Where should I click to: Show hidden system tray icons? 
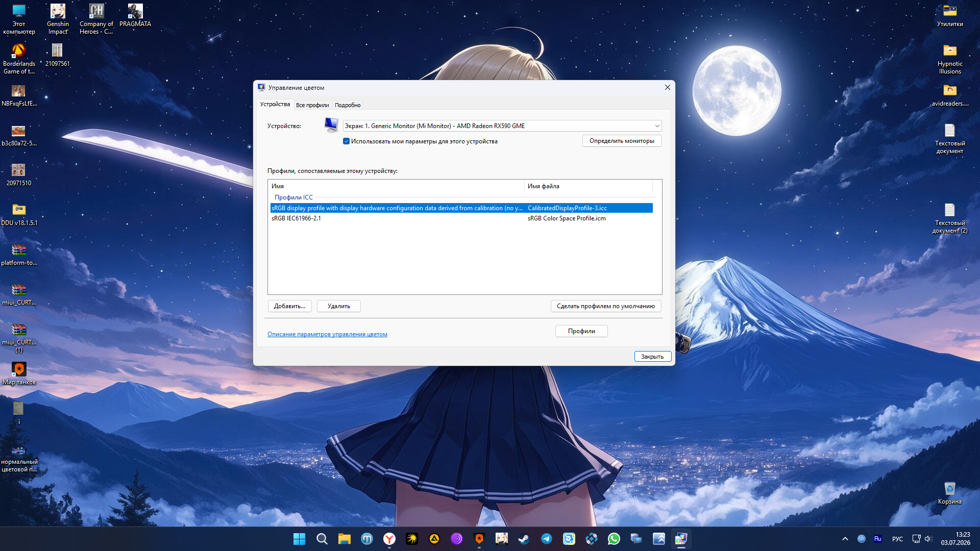click(845, 539)
